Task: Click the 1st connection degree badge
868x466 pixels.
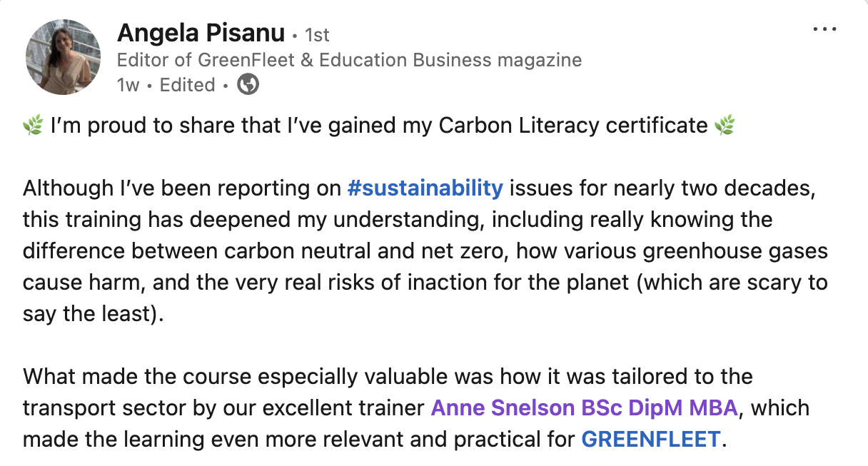Action: point(317,34)
